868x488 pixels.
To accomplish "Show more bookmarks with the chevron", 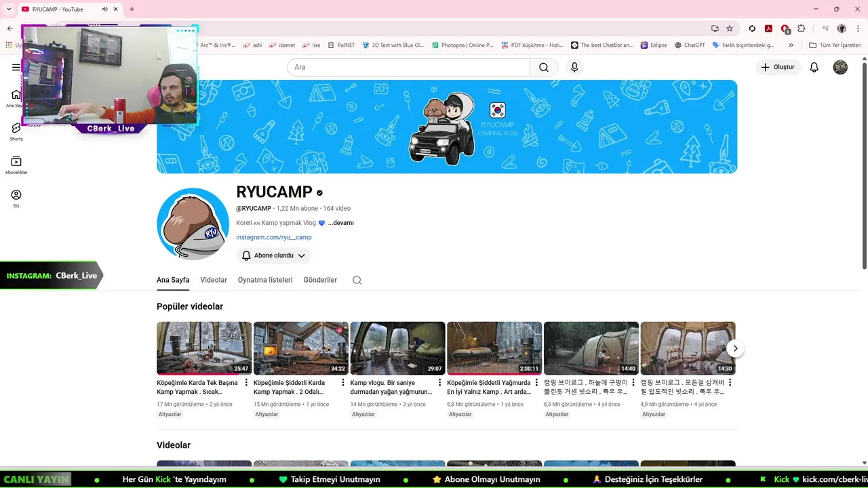I will coord(791,45).
